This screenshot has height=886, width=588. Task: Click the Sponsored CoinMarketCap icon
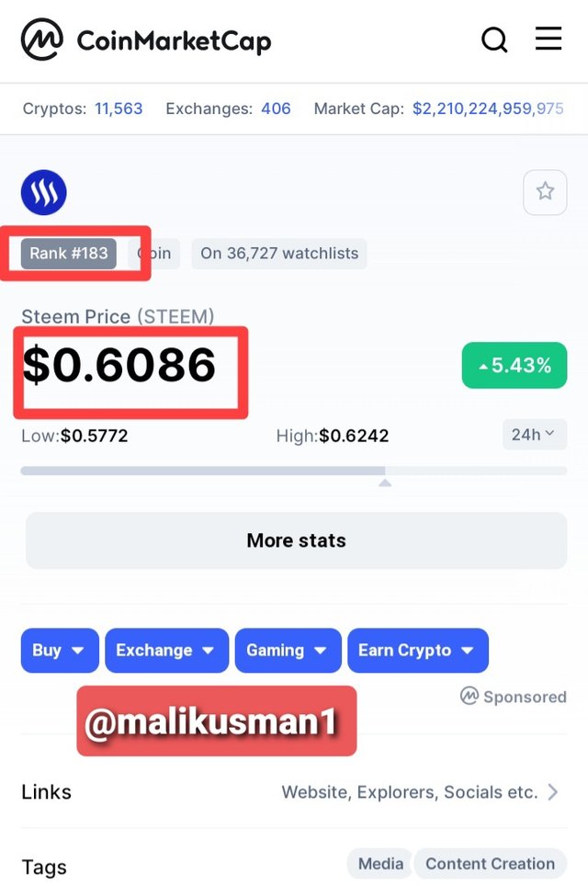point(469,696)
